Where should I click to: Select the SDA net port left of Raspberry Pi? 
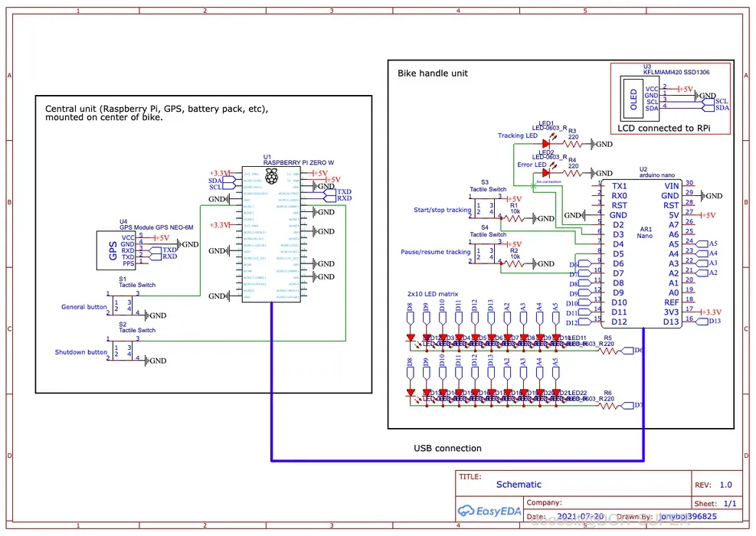point(222,181)
